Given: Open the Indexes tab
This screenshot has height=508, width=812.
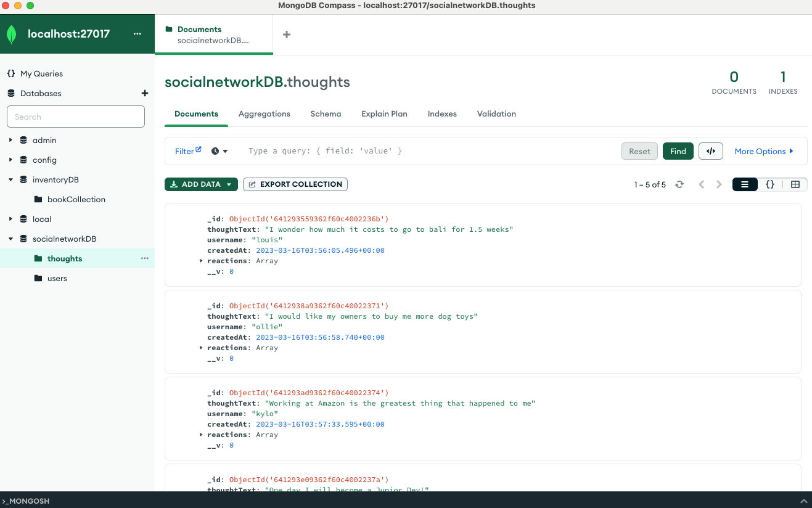Looking at the screenshot, I should click(x=442, y=113).
